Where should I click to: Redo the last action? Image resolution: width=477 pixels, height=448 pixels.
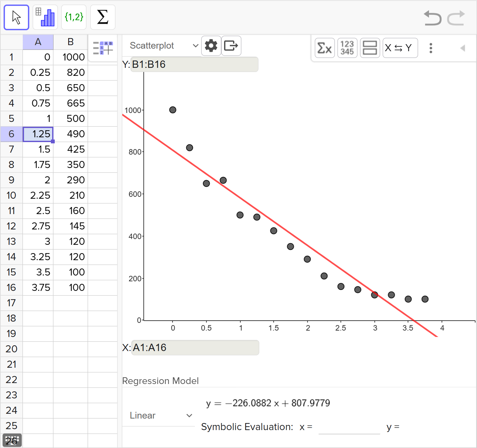[456, 18]
